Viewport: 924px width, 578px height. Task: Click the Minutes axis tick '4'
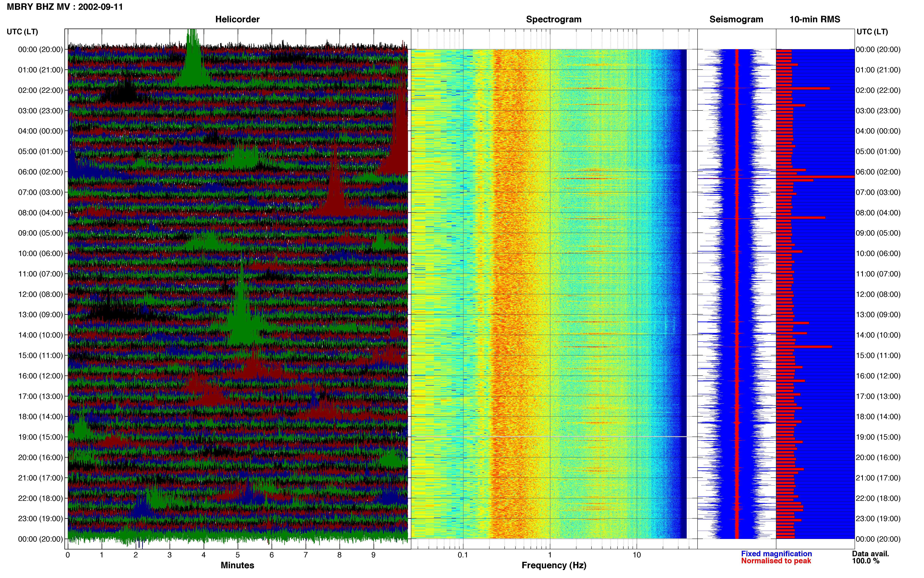point(204,555)
